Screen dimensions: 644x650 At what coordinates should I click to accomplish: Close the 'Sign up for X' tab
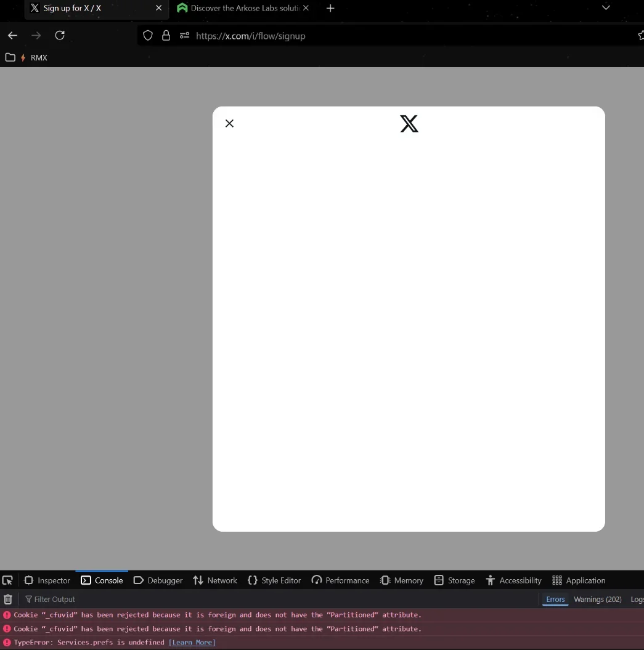click(x=158, y=8)
